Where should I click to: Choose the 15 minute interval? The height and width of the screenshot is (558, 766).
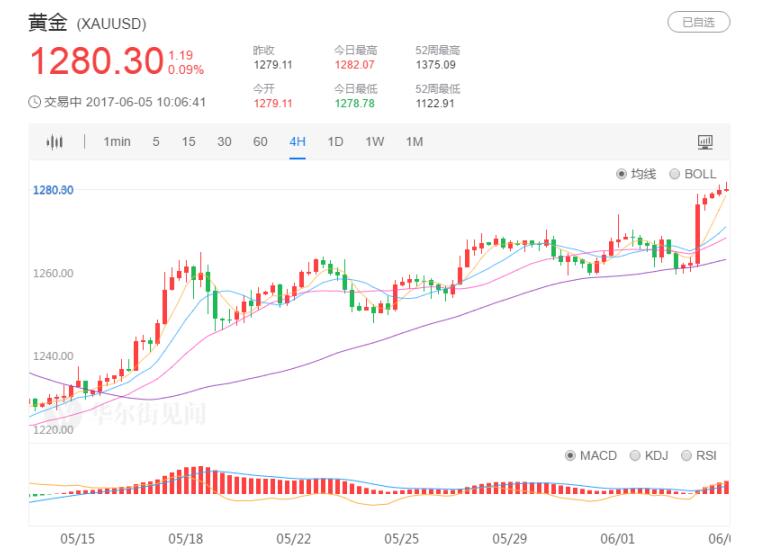tap(188, 142)
